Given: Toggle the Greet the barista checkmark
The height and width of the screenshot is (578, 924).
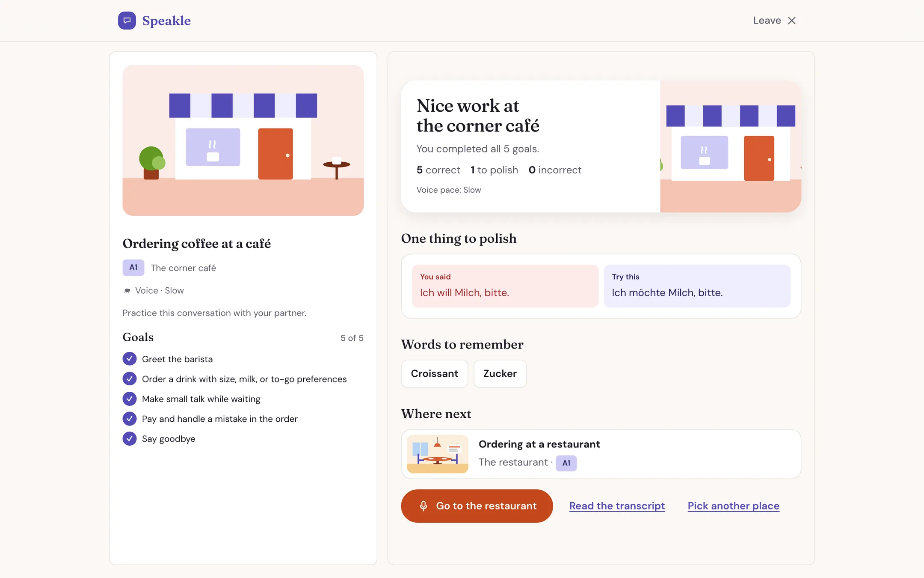Looking at the screenshot, I should pos(130,359).
